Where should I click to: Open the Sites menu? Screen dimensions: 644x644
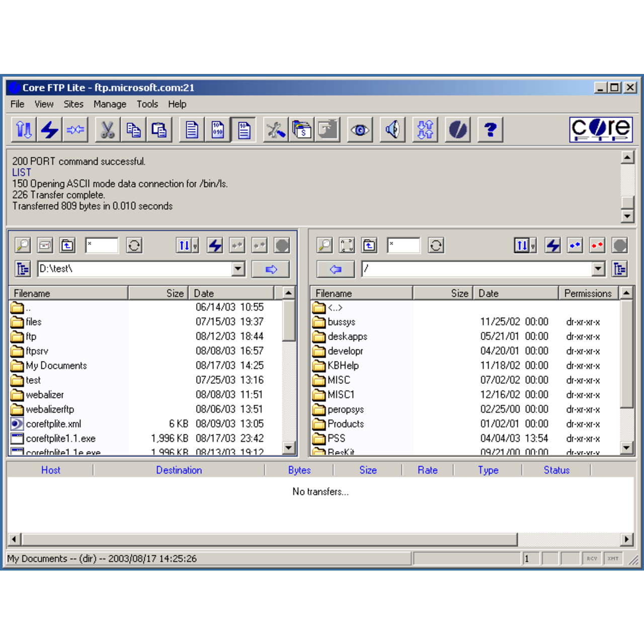coord(73,104)
